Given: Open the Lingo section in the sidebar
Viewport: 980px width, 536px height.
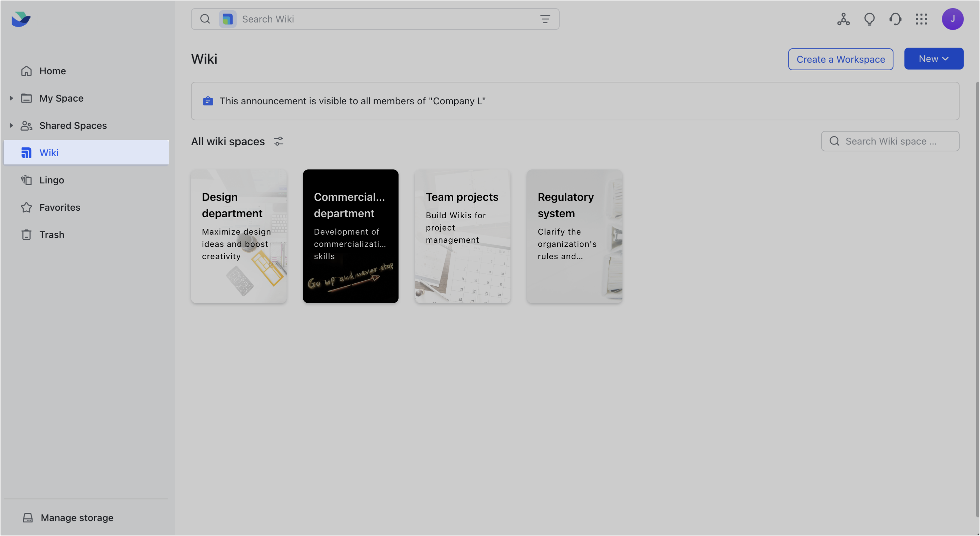Looking at the screenshot, I should (52, 180).
